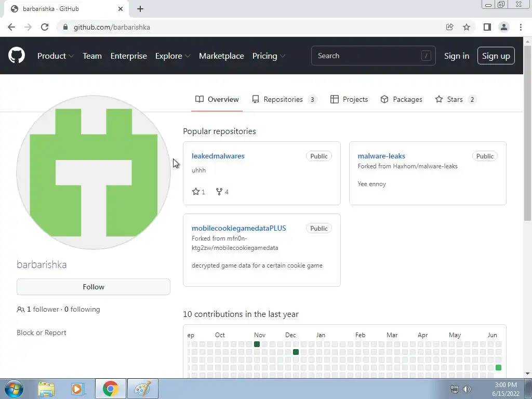Image resolution: width=532 pixels, height=399 pixels.
Task: Expand the Product dropdown menu
Action: pyautogui.click(x=55, y=56)
